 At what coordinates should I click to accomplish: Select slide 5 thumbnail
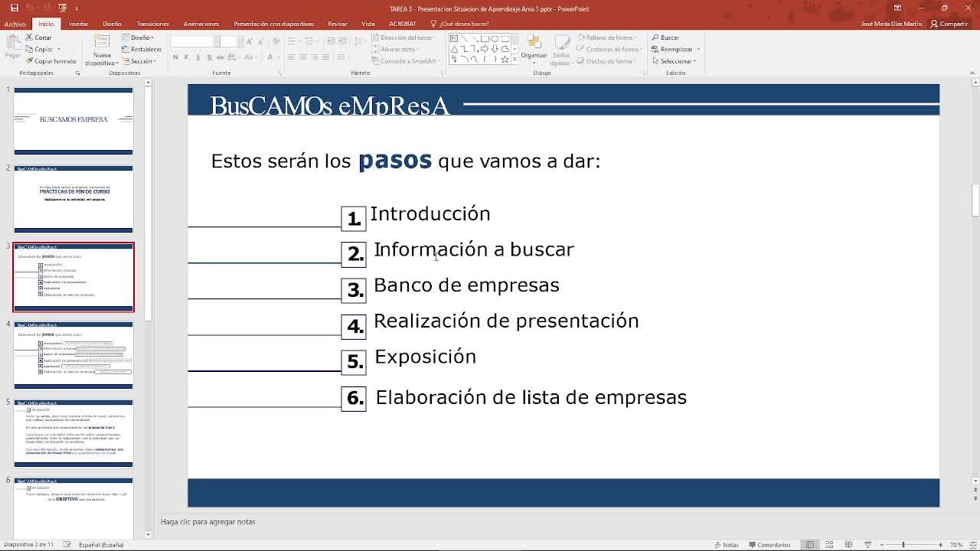[x=73, y=433]
